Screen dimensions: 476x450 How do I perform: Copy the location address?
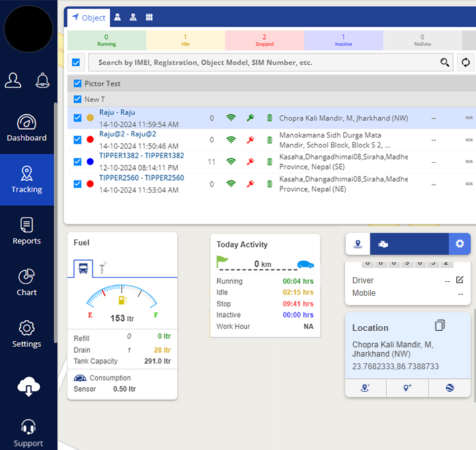pos(440,326)
